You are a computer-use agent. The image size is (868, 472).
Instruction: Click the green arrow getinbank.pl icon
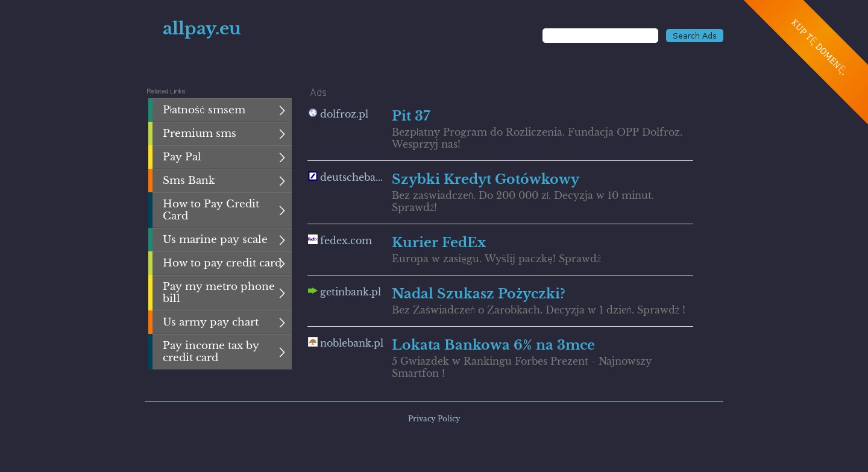point(313,291)
